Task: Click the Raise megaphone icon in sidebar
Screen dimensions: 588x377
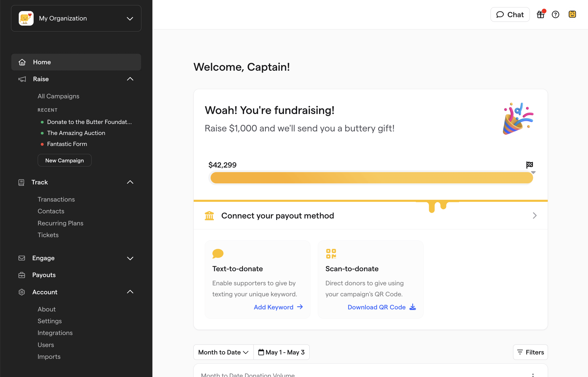Action: [22, 79]
